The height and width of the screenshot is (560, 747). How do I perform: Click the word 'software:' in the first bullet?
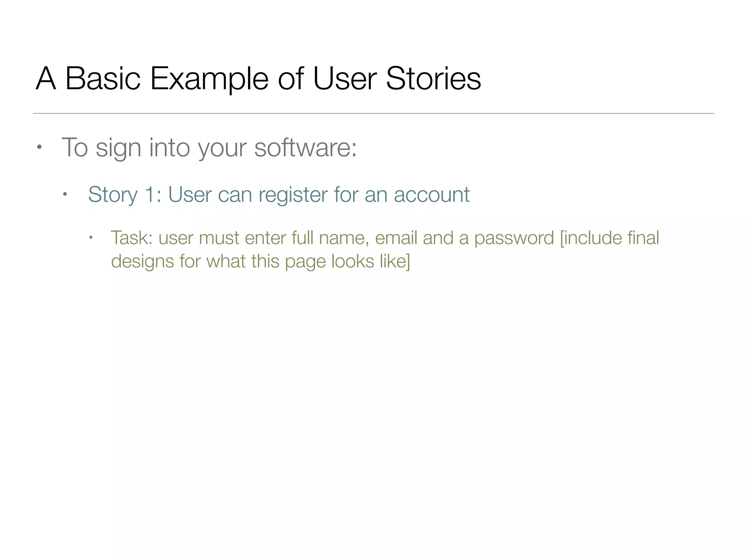(305, 148)
